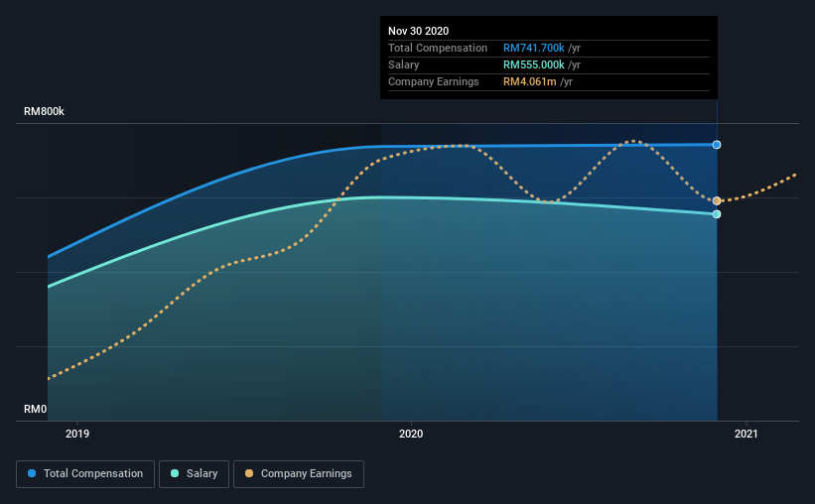This screenshot has height=504, width=815.
Task: Click the RM555.000k salary value
Action: [534, 64]
